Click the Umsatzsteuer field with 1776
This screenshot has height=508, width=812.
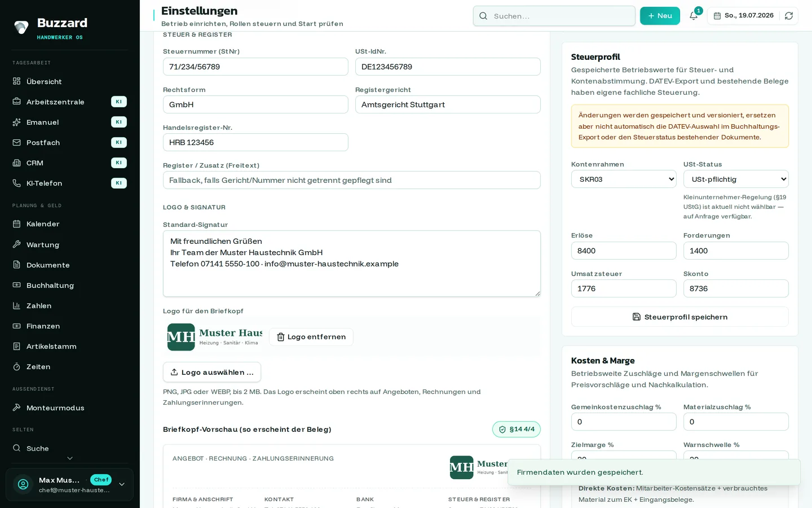(624, 288)
